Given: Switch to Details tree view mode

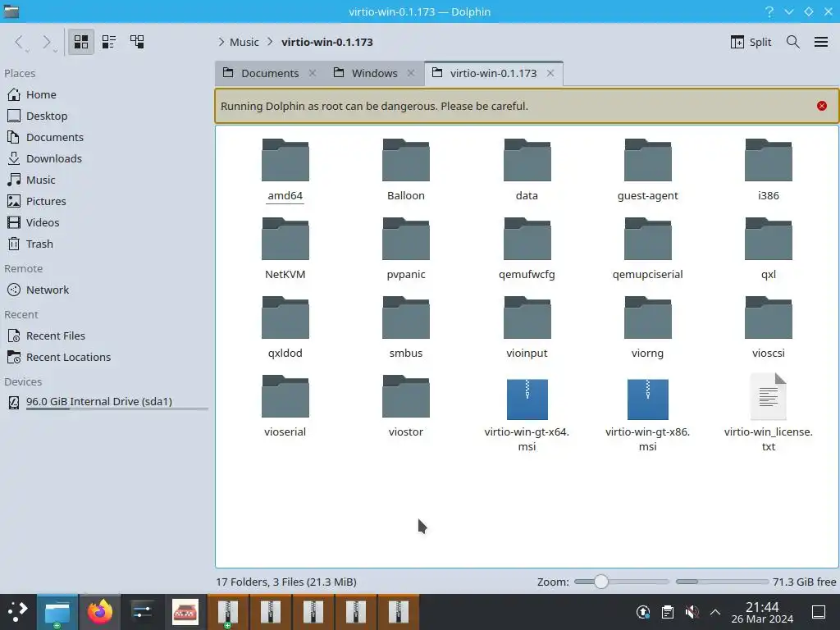Looking at the screenshot, I should (x=137, y=42).
